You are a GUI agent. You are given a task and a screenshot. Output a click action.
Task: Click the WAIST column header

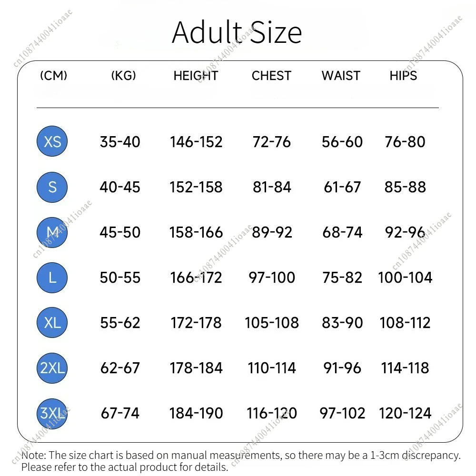pyautogui.click(x=341, y=76)
